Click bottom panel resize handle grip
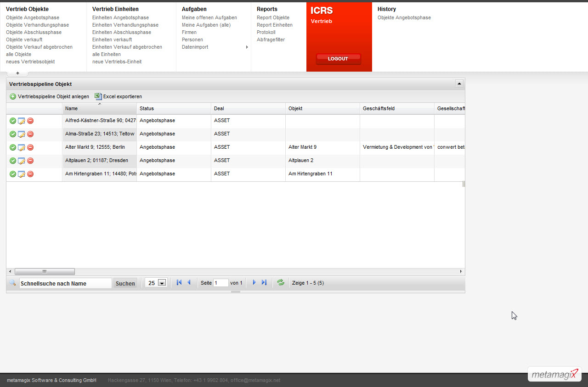Image resolution: width=588 pixels, height=387 pixels. tap(235, 292)
